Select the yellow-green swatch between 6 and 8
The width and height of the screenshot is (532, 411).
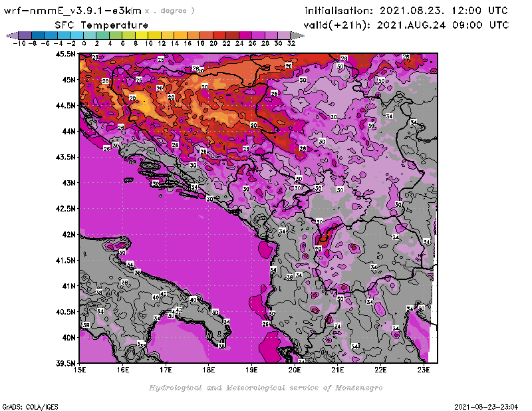(x=128, y=35)
